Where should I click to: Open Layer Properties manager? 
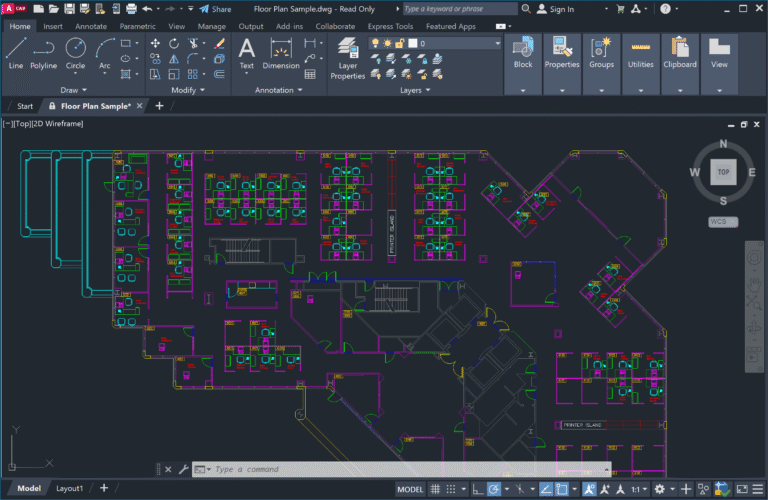pos(347,59)
